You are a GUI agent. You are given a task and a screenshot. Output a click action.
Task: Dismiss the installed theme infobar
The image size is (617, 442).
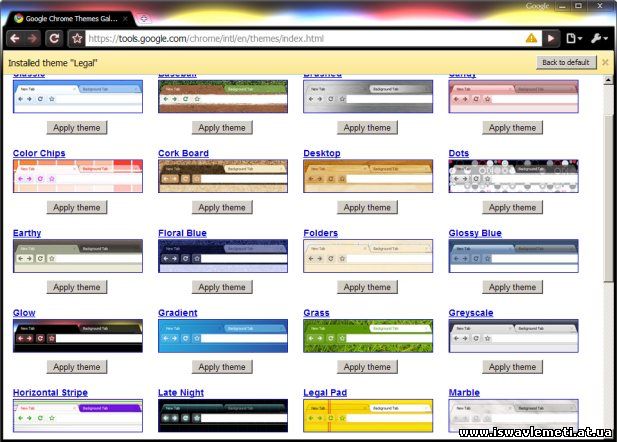605,62
